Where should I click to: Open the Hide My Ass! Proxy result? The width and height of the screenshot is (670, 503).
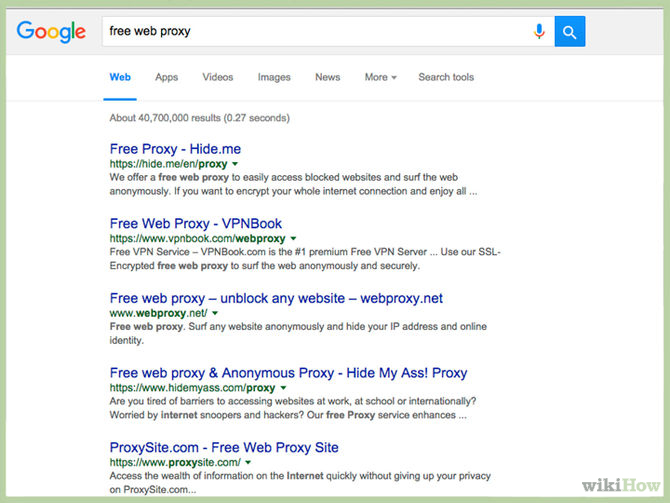point(288,373)
